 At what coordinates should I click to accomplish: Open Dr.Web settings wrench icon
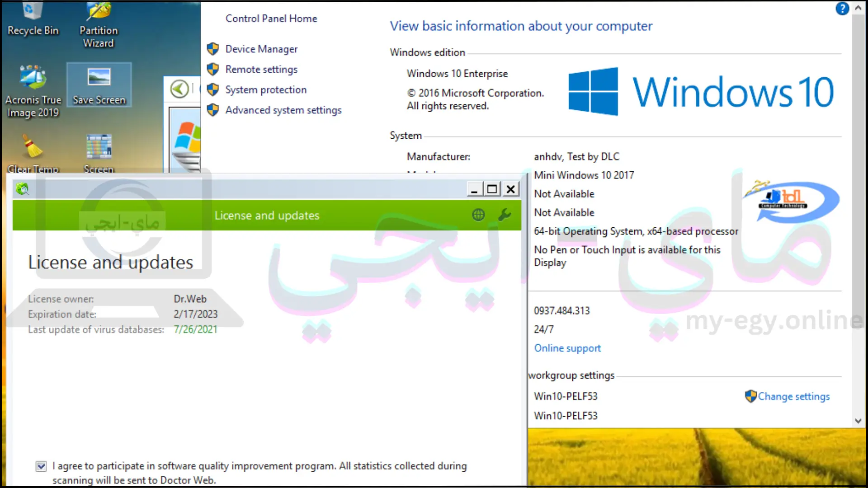coord(505,215)
